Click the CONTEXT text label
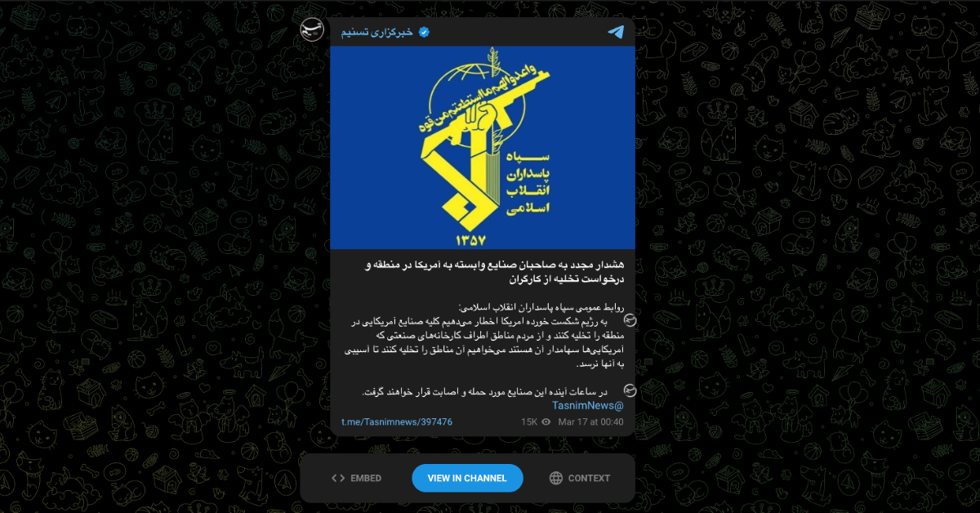The width and height of the screenshot is (980, 513). point(589,478)
